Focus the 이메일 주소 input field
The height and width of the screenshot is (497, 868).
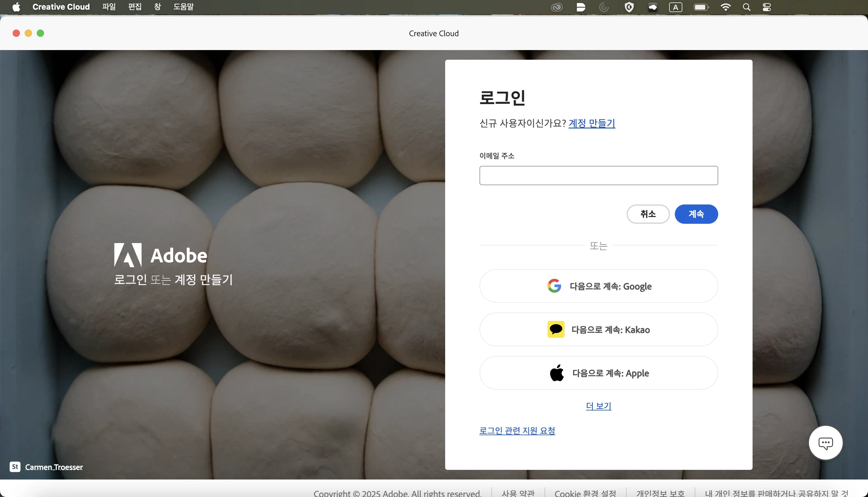[x=599, y=176]
